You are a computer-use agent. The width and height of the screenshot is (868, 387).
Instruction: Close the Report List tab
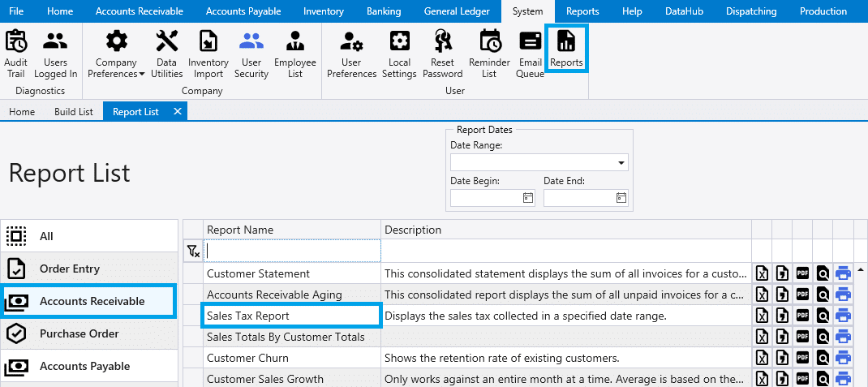click(x=177, y=111)
